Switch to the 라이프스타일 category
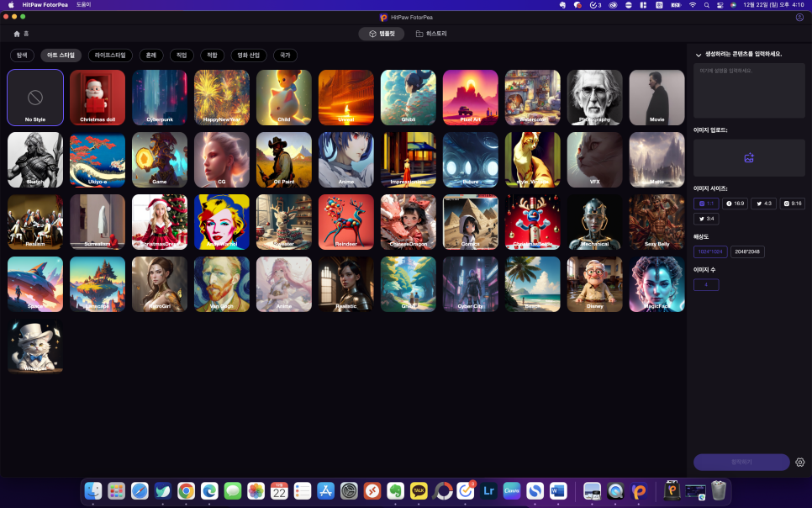 [110, 55]
